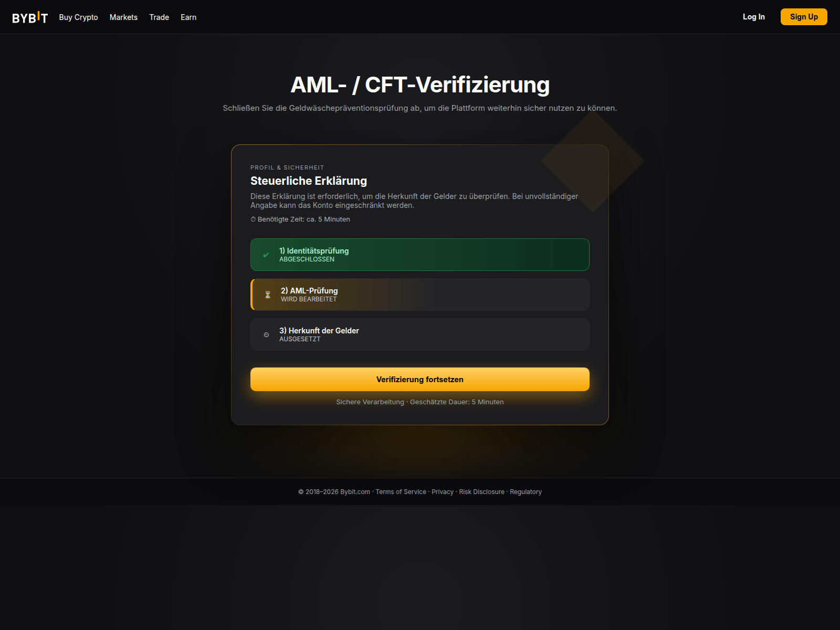Click the Sign Up button
The height and width of the screenshot is (630, 840).
click(x=804, y=17)
